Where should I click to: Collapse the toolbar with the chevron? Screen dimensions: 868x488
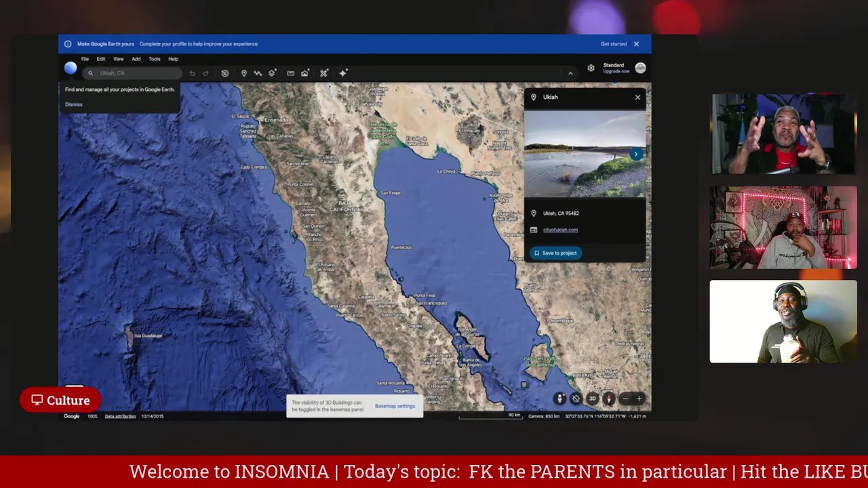pos(570,73)
